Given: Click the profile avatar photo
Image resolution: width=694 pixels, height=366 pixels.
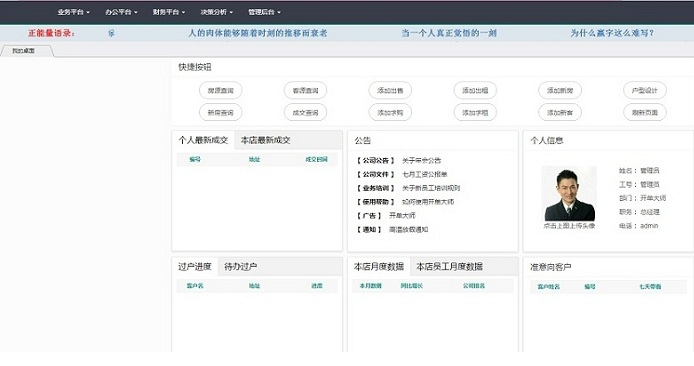Looking at the screenshot, I should [569, 194].
